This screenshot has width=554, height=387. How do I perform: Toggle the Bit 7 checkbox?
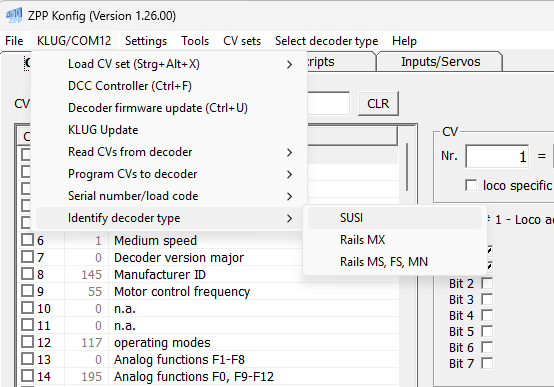pyautogui.click(x=487, y=363)
